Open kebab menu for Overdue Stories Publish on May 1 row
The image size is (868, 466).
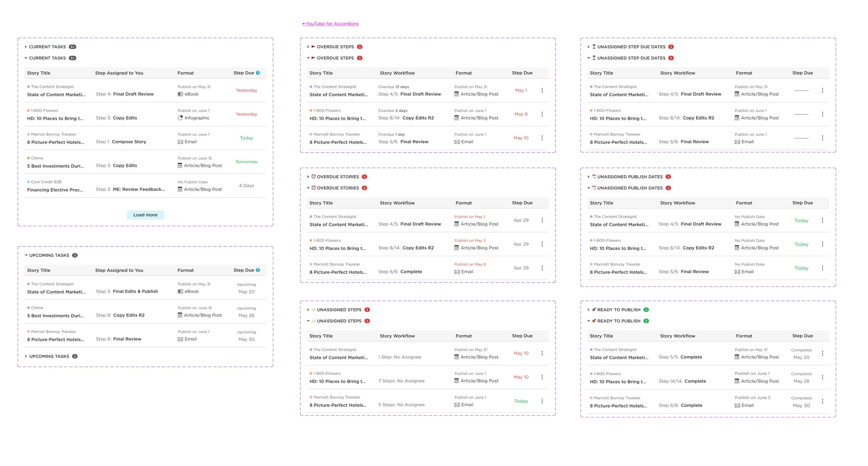[x=542, y=220]
